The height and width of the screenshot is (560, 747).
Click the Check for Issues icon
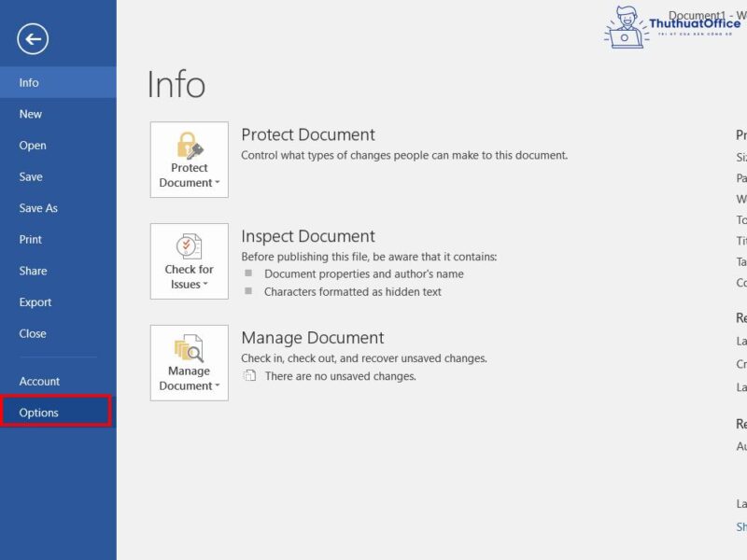pyautogui.click(x=190, y=247)
